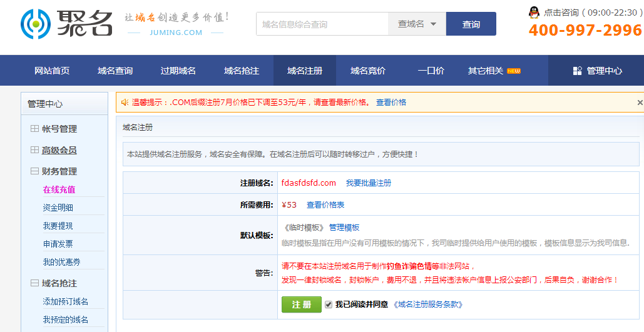
Task: Click 我要批量注册 link
Action: (369, 183)
